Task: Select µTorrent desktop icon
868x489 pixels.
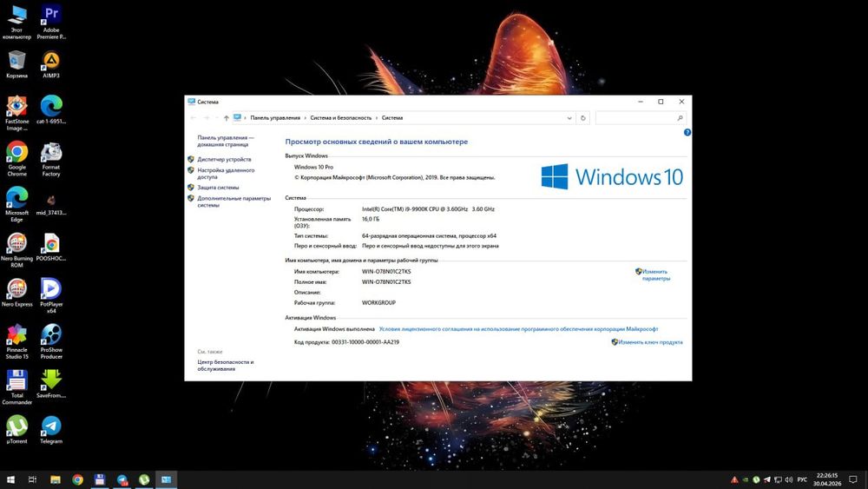Action: [x=16, y=430]
